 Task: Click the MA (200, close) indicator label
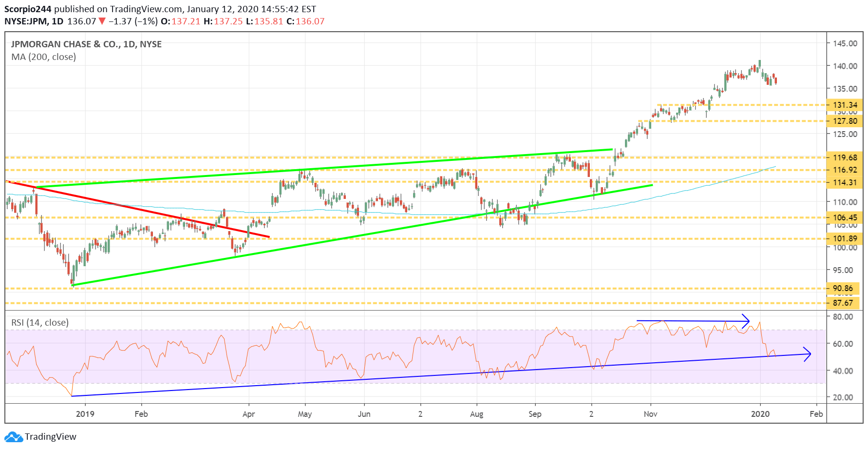tap(44, 57)
